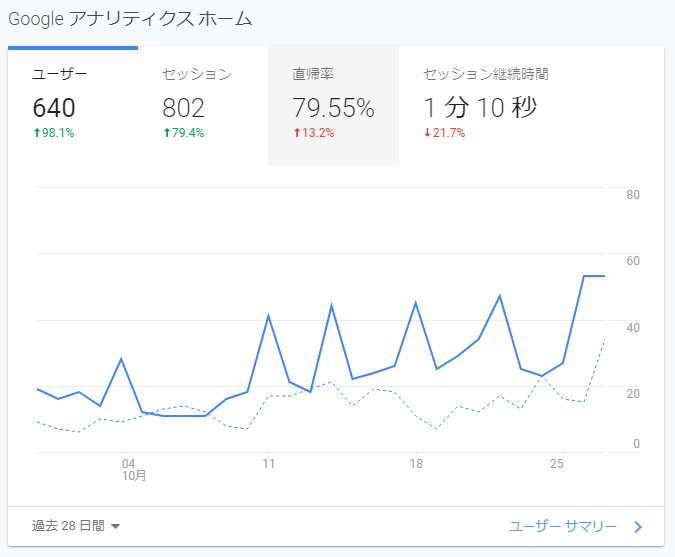Show the セッション継続時間 metric tab
Image resolution: width=675 pixels, height=557 pixels.
[x=485, y=74]
